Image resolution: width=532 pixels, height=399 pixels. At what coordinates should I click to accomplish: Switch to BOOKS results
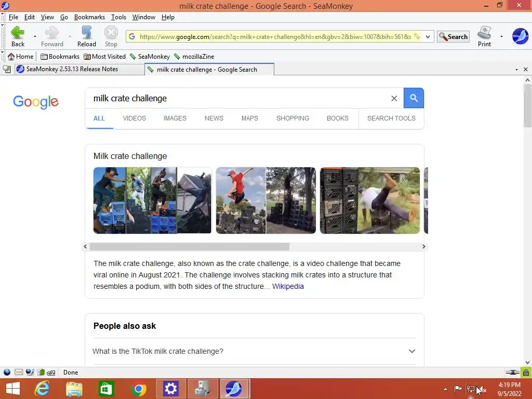pos(337,118)
